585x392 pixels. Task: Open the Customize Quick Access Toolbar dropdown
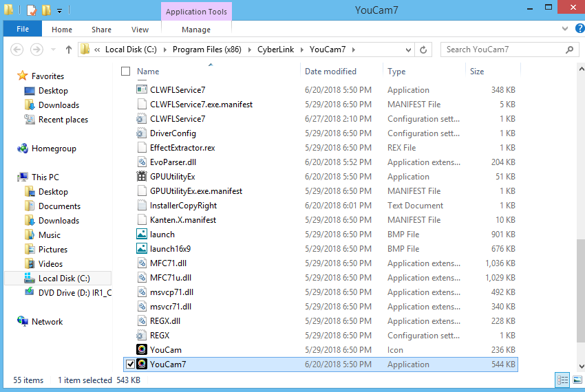(59, 11)
